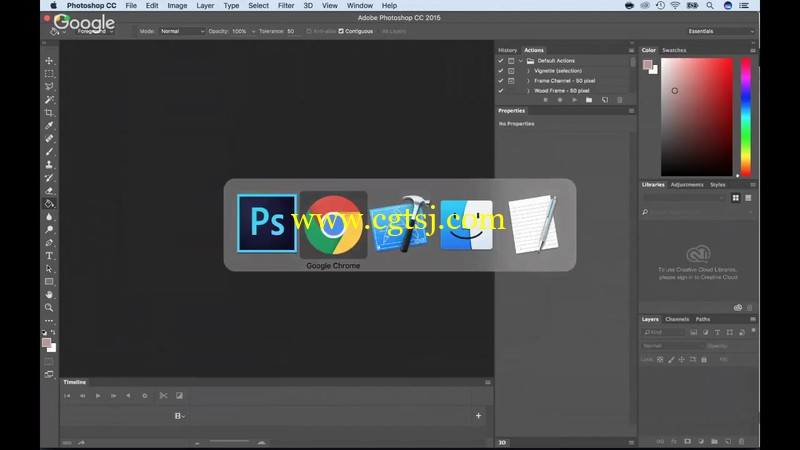Toggle the Anti-alias checkbox

pos(309,31)
